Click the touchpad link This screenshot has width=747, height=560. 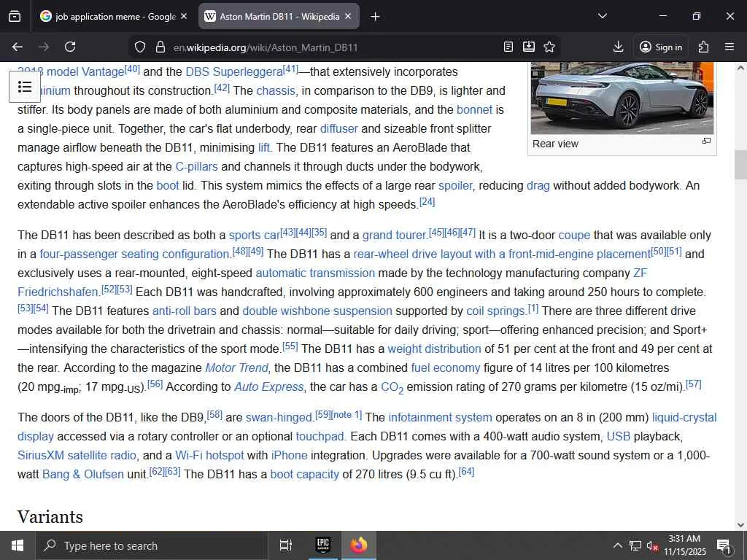point(320,436)
